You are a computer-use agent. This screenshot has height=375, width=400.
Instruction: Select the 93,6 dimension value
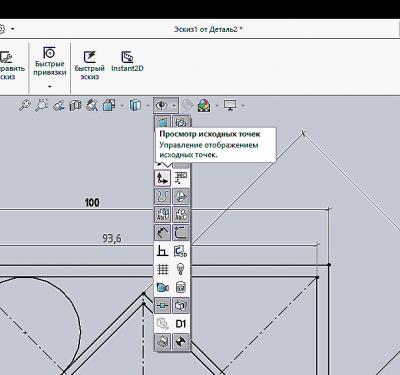click(112, 238)
